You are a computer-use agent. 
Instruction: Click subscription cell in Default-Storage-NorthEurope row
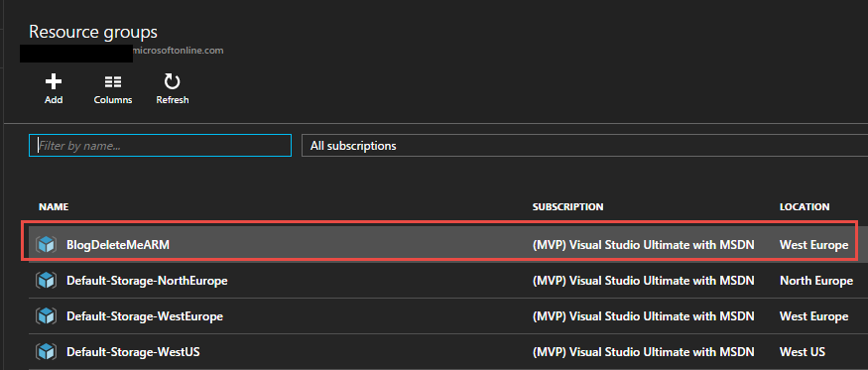(x=643, y=281)
